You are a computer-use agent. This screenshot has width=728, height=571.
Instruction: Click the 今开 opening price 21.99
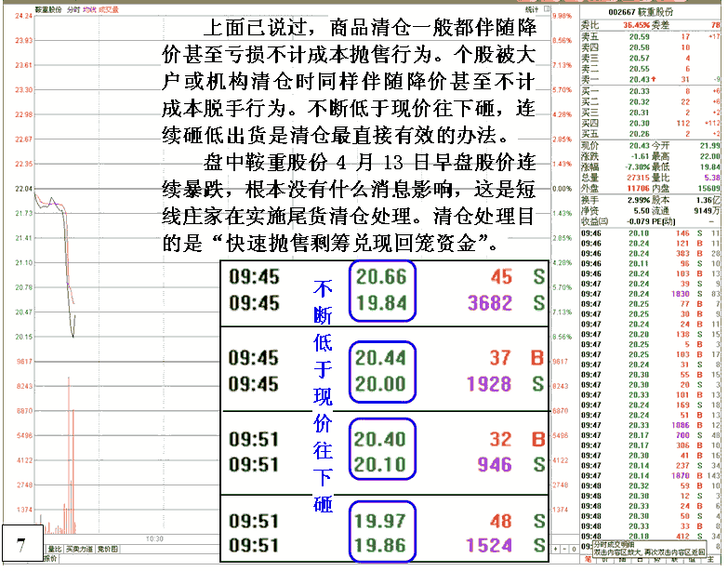click(x=710, y=146)
